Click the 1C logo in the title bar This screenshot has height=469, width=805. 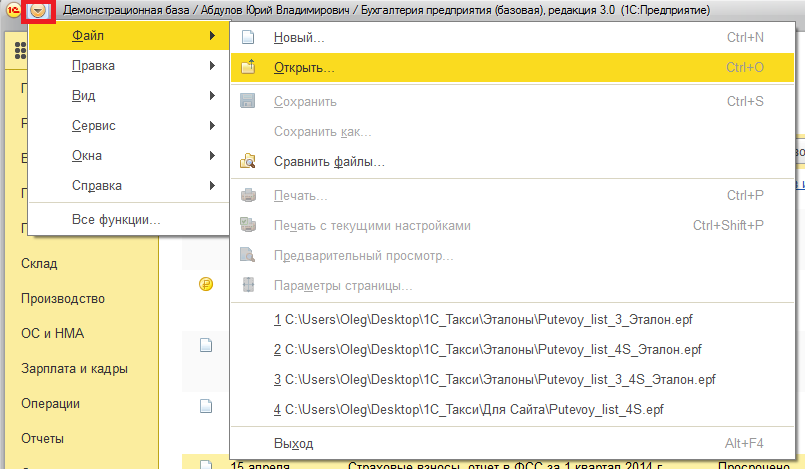[14, 11]
